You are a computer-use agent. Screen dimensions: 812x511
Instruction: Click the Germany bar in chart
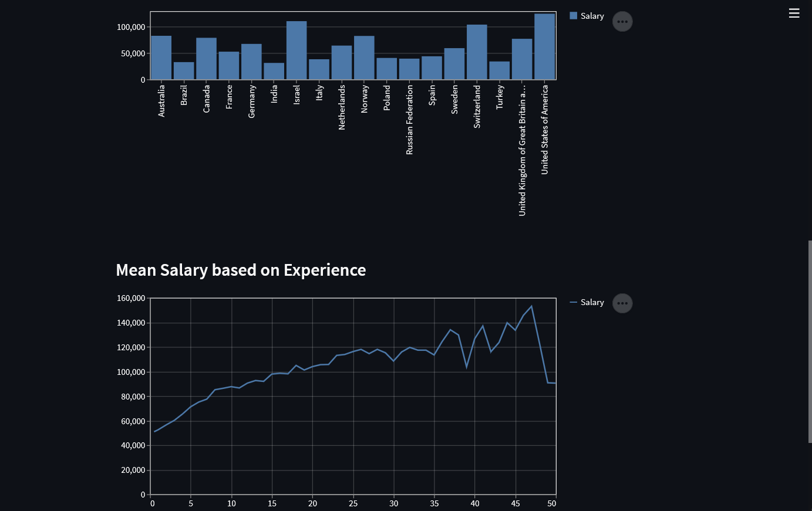tap(251, 62)
